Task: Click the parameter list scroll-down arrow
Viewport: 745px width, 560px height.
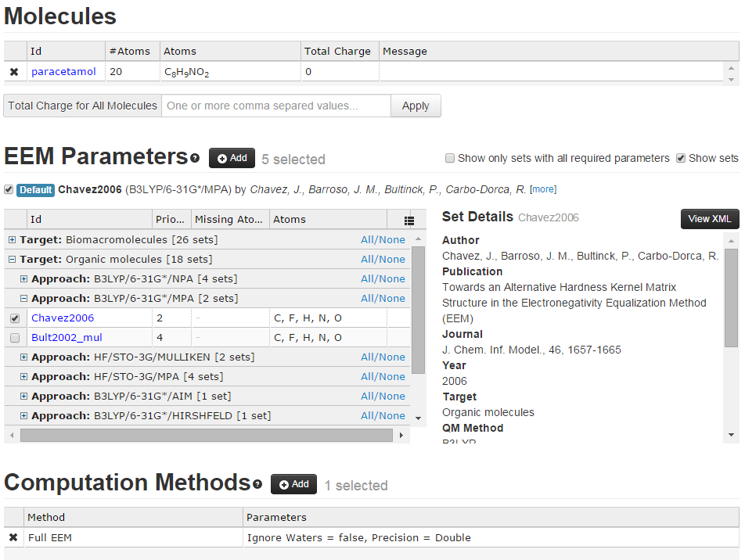Action: click(x=418, y=418)
